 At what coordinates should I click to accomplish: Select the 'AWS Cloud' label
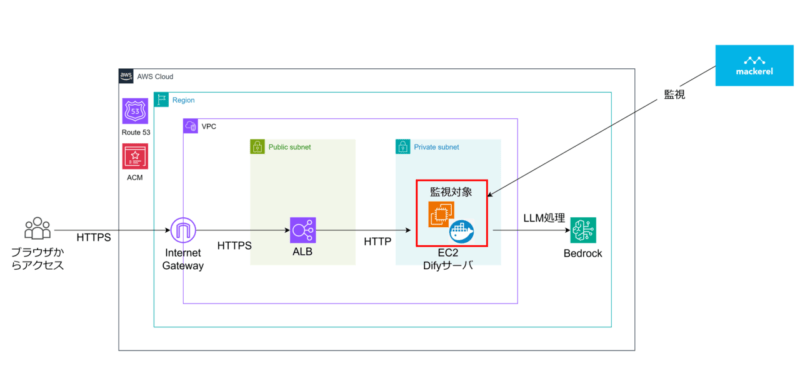tap(155, 77)
